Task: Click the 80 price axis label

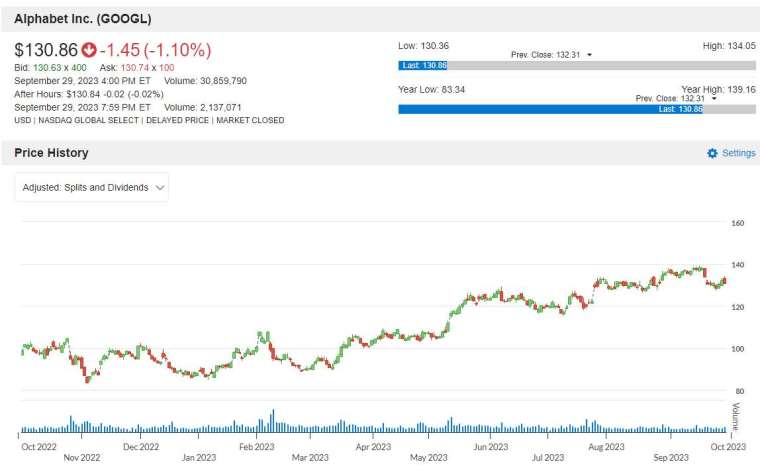Action: pos(740,391)
